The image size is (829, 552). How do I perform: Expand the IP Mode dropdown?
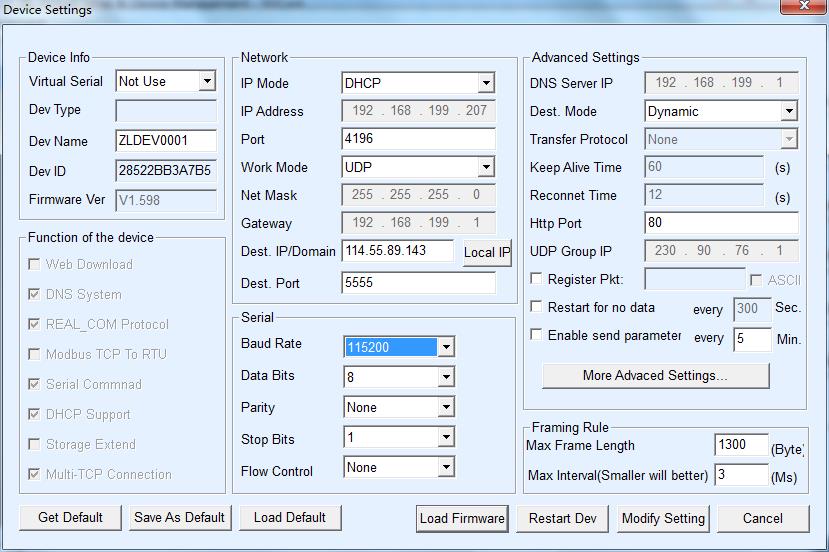(486, 83)
